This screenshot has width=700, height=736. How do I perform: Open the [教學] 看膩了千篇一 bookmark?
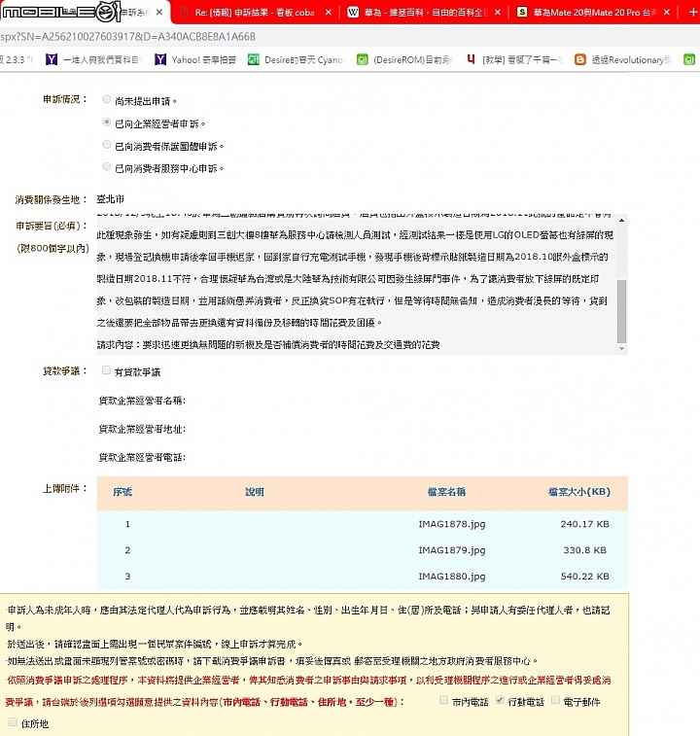[x=515, y=59]
